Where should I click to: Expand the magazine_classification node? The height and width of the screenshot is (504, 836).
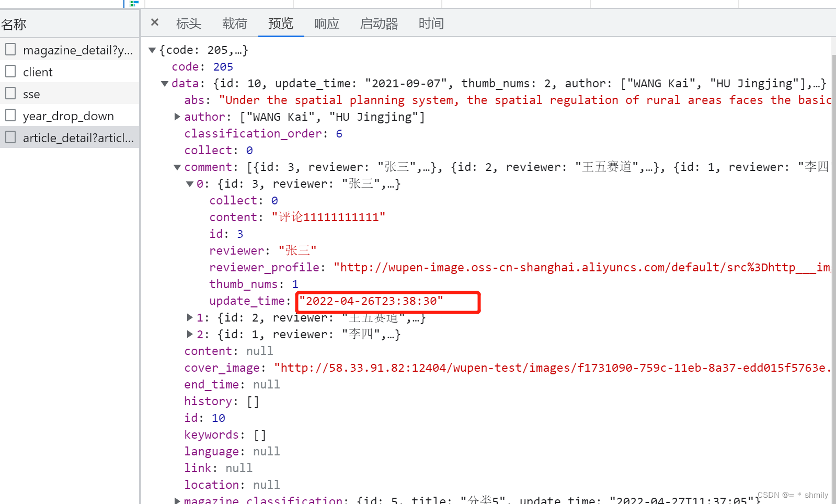(x=177, y=501)
